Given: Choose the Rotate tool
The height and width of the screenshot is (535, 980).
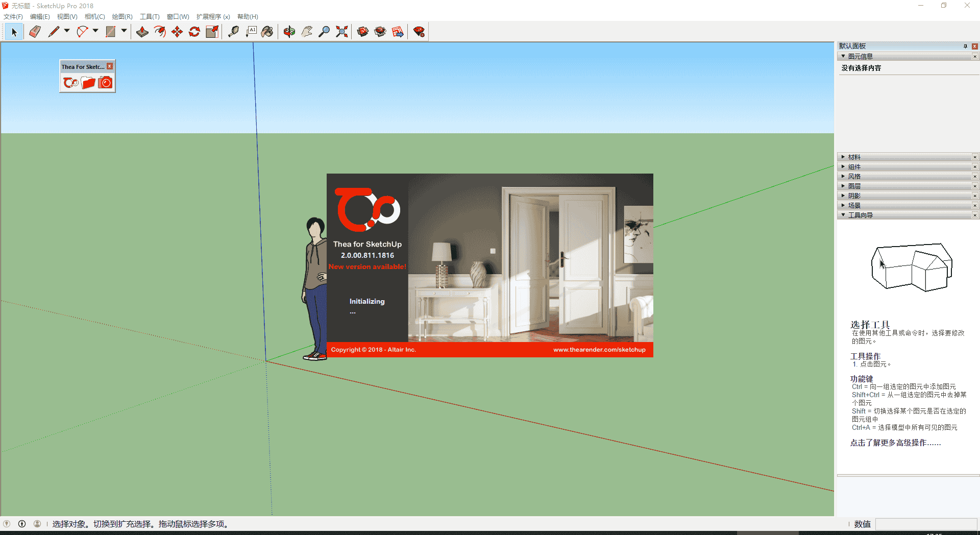Looking at the screenshot, I should click(194, 31).
